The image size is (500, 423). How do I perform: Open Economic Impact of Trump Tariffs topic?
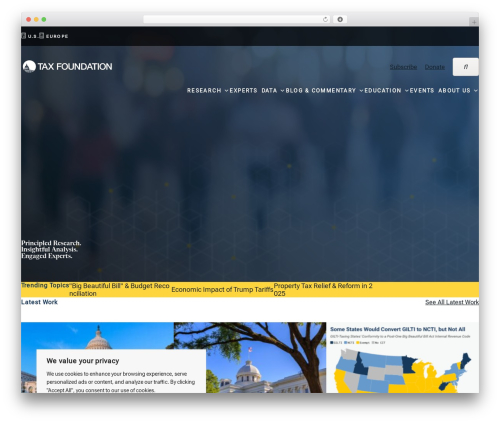click(x=222, y=290)
